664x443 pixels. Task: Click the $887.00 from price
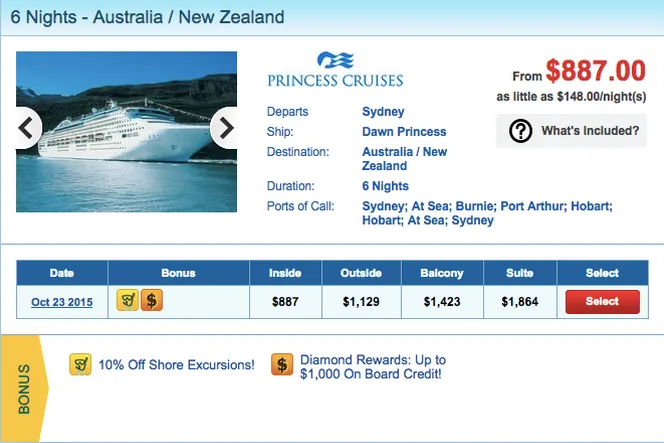pyautogui.click(x=596, y=71)
